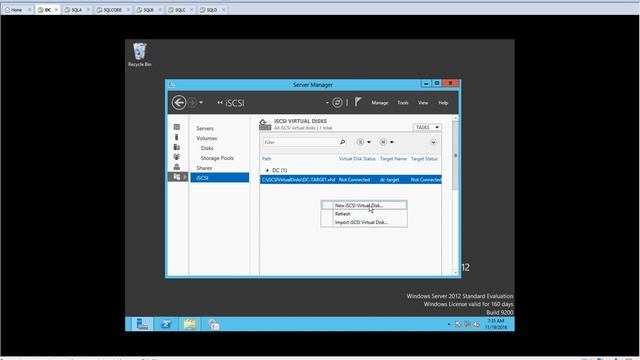
Task: Choose Import iSCSI Virtual Disk from context menu
Action: [x=364, y=222]
